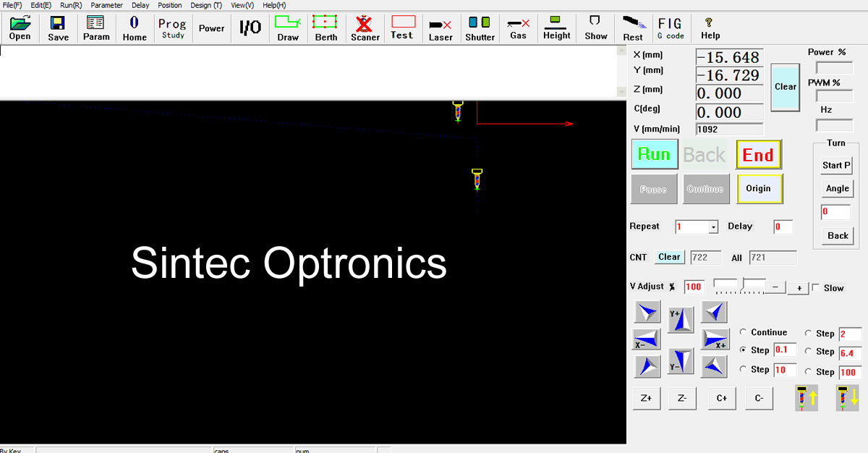Screen dimensions: 868x453
Task: Open the View(V) menu
Action: (242, 5)
